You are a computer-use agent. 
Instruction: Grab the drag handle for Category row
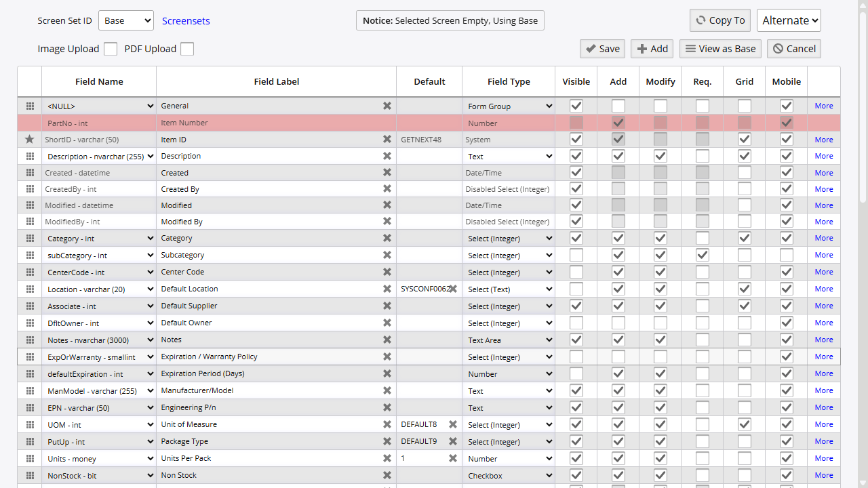[x=30, y=239]
